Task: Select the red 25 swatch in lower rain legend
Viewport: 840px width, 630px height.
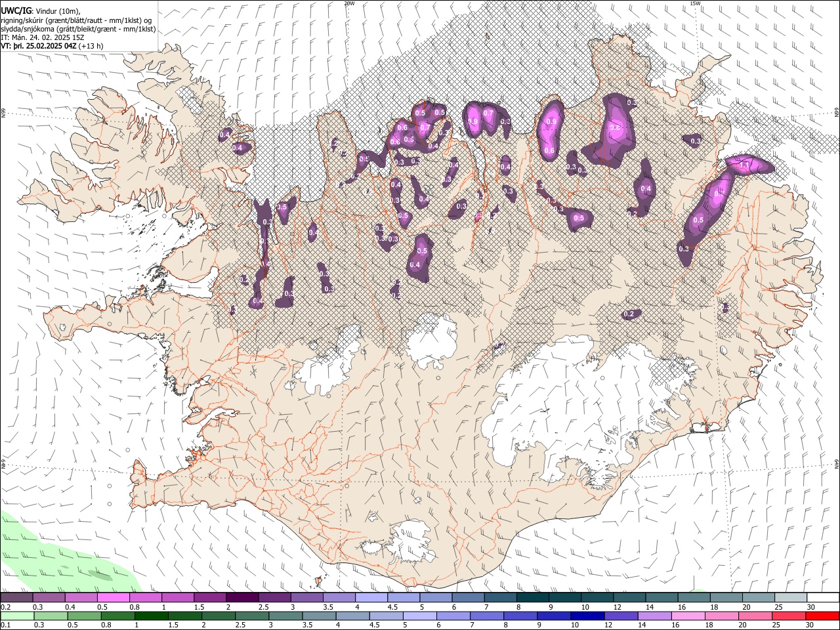Action: [788, 616]
